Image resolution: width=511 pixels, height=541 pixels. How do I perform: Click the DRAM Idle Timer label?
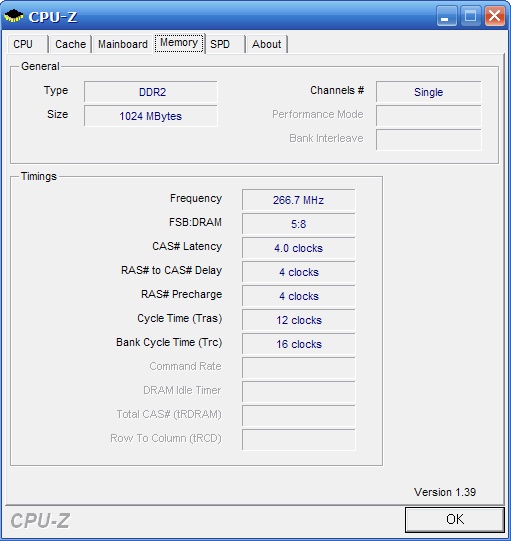coord(182,390)
